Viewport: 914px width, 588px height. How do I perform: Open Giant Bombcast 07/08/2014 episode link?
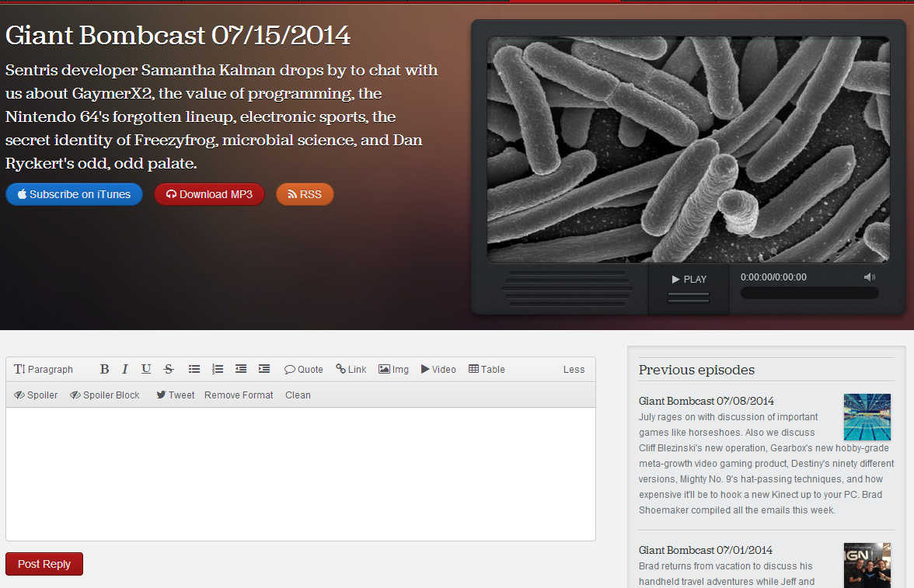[x=706, y=401]
